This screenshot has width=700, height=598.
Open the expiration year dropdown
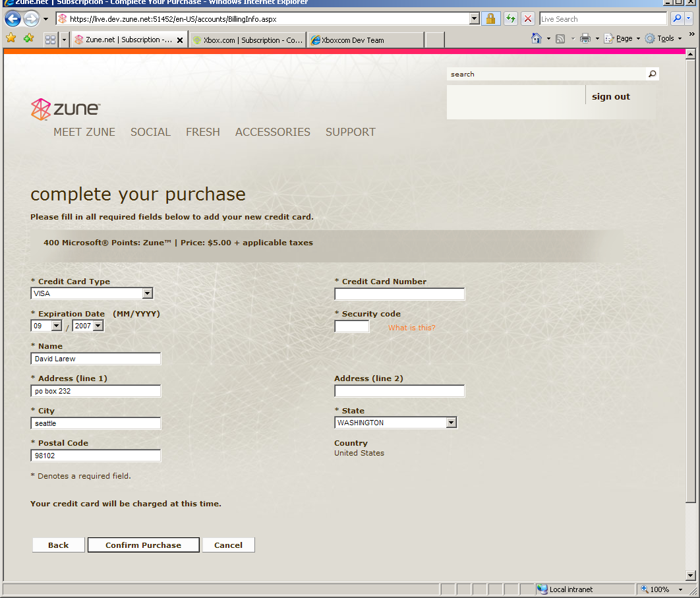pos(88,326)
